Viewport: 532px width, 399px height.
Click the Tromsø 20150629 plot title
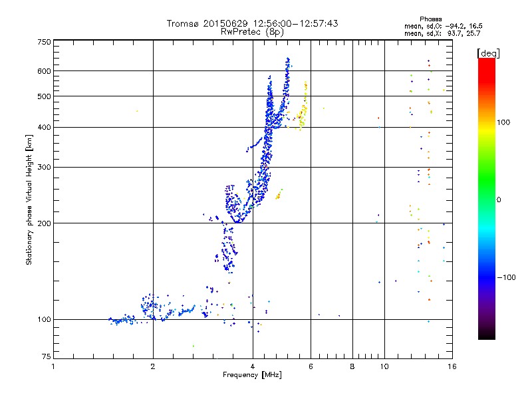(252, 23)
